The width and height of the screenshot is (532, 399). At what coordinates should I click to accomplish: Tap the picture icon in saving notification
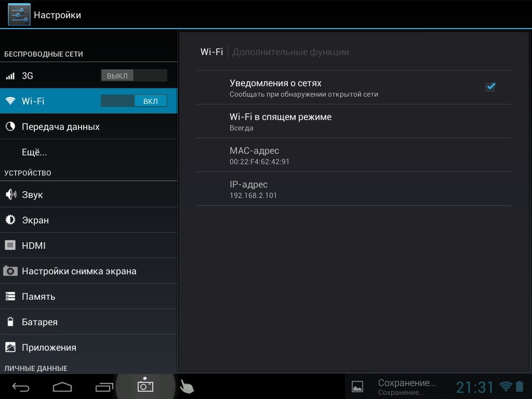357,386
